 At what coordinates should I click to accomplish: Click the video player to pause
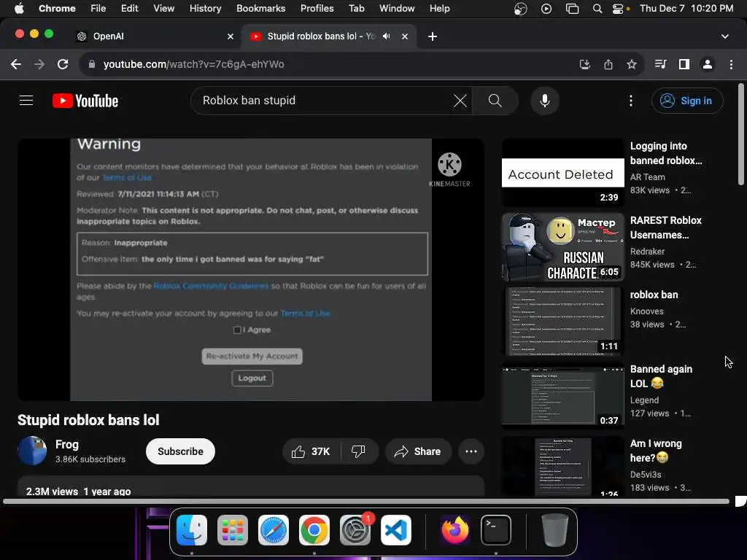[x=251, y=270]
